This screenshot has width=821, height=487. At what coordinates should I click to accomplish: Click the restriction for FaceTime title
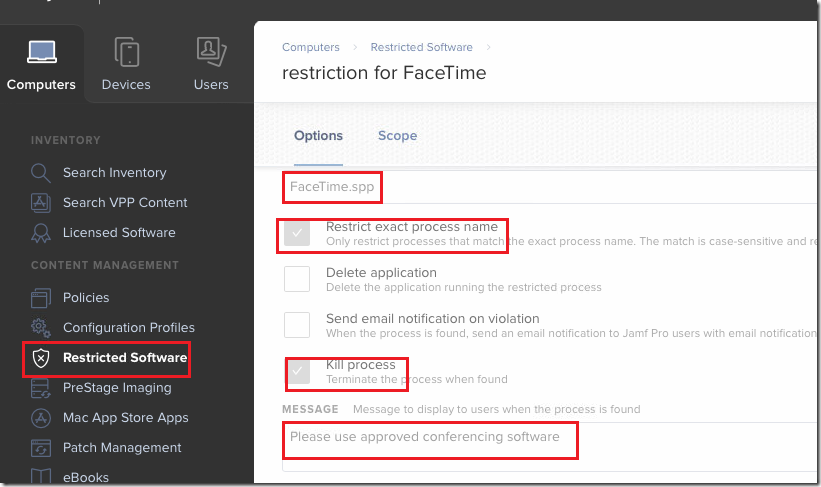tap(384, 73)
